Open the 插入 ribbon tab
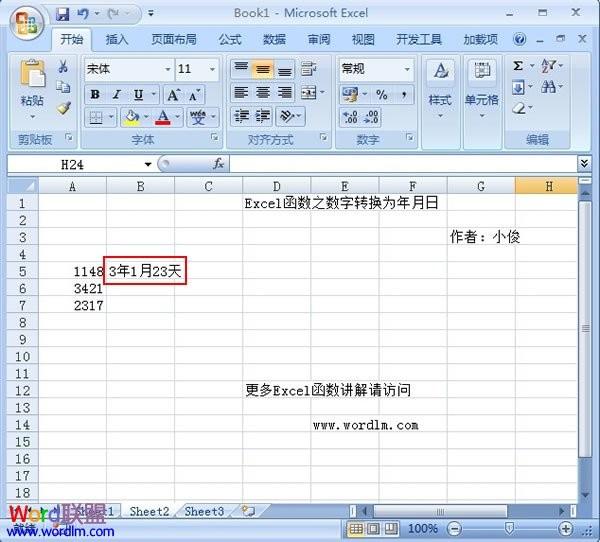 click(117, 39)
